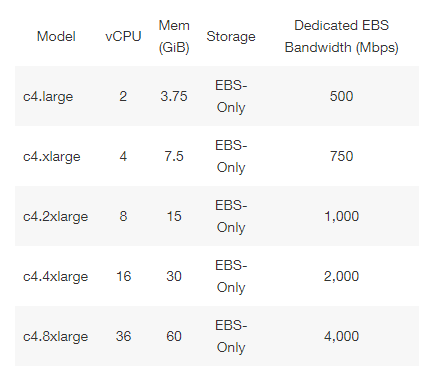The height and width of the screenshot is (366, 424).
Task: Select the 2,000 bandwidth value
Action: [x=341, y=276]
